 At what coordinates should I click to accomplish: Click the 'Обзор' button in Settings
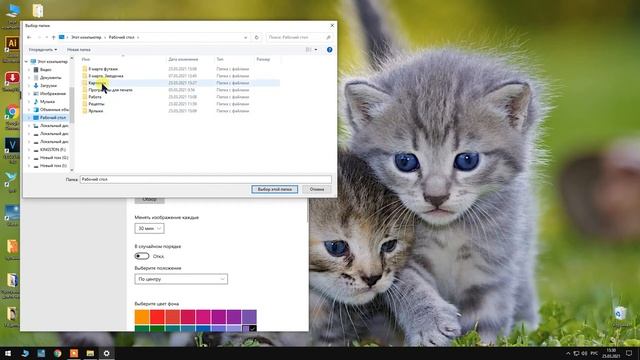pyautogui.click(x=149, y=200)
